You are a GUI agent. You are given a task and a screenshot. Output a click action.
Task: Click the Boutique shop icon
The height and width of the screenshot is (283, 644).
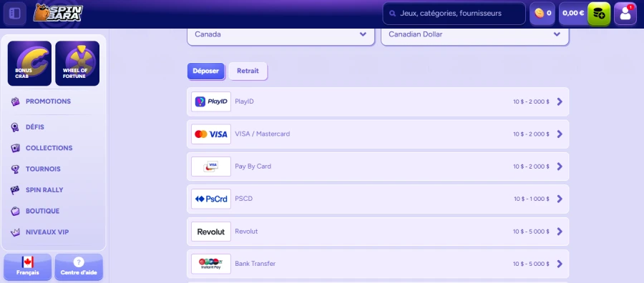[x=15, y=211]
